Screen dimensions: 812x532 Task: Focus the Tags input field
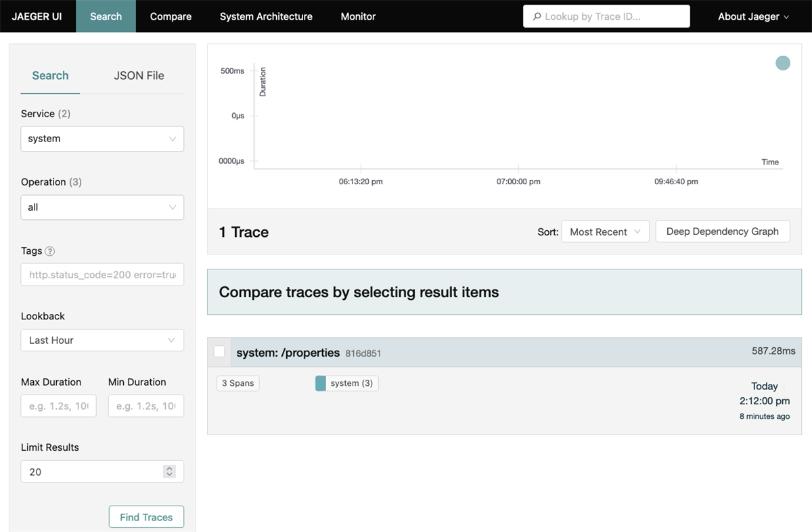102,275
